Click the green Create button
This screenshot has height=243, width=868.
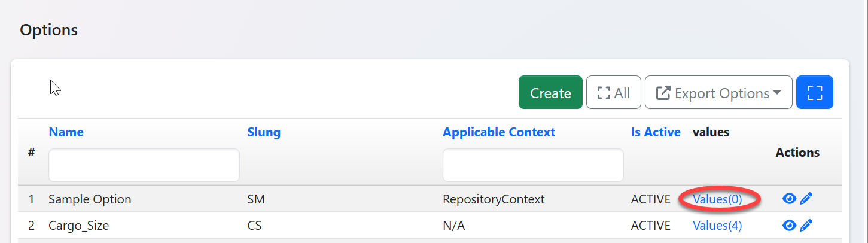click(x=550, y=93)
